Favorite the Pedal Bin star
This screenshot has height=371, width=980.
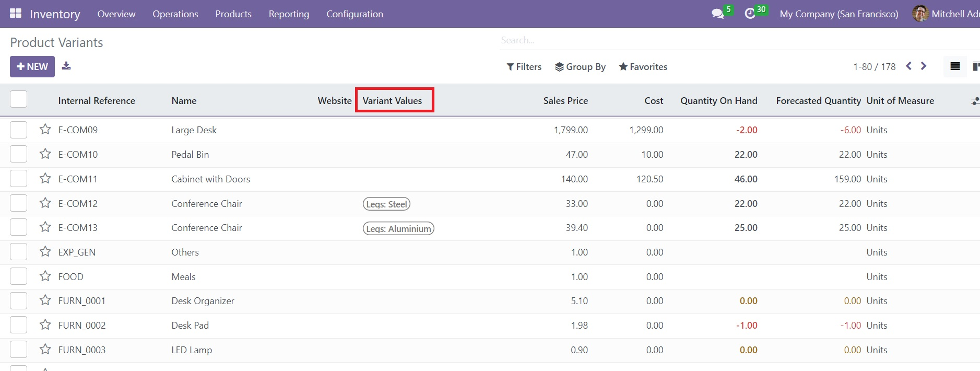pos(45,154)
